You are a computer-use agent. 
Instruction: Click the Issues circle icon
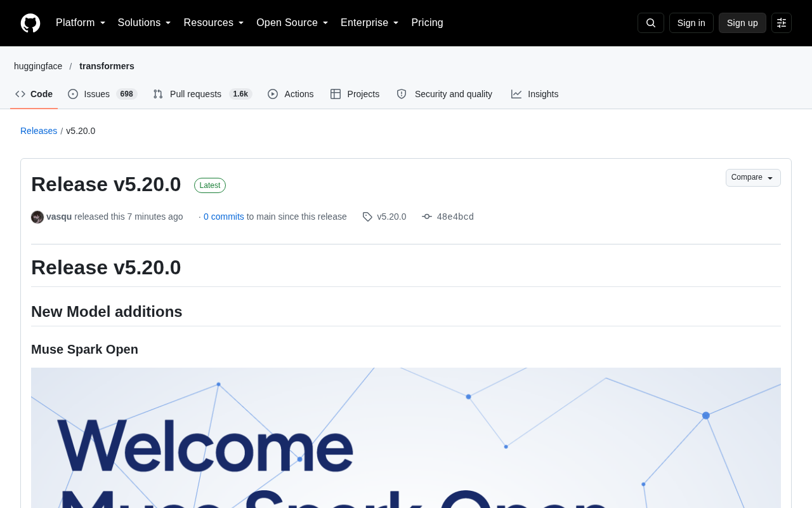coord(73,94)
